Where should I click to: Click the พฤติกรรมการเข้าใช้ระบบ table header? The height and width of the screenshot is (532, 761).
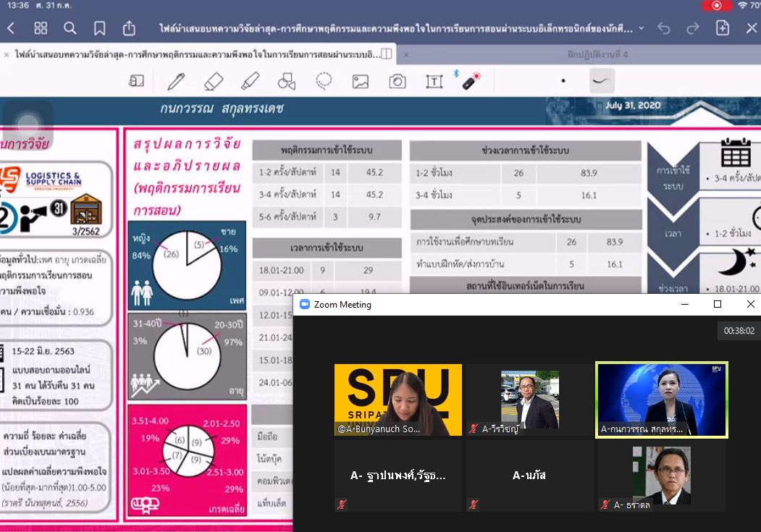click(327, 150)
